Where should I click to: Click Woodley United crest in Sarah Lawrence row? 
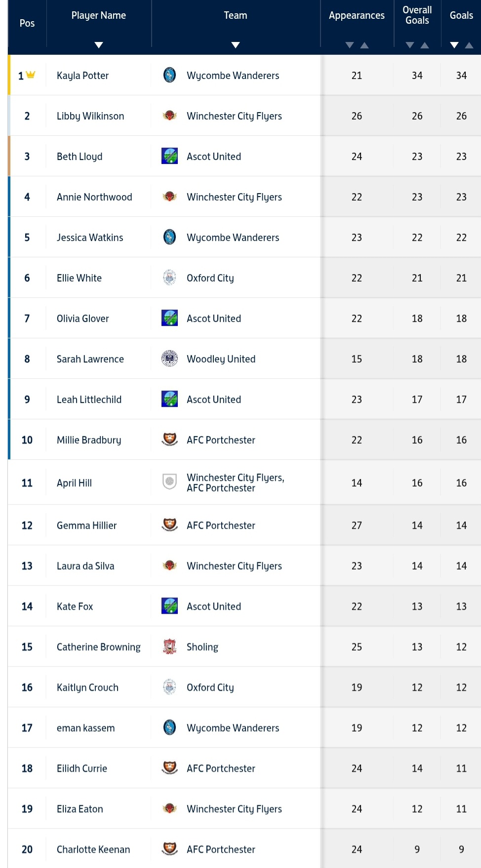[169, 359]
